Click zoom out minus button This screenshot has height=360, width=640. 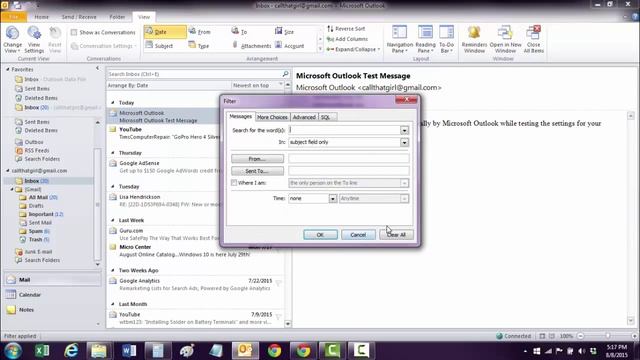(x=580, y=336)
